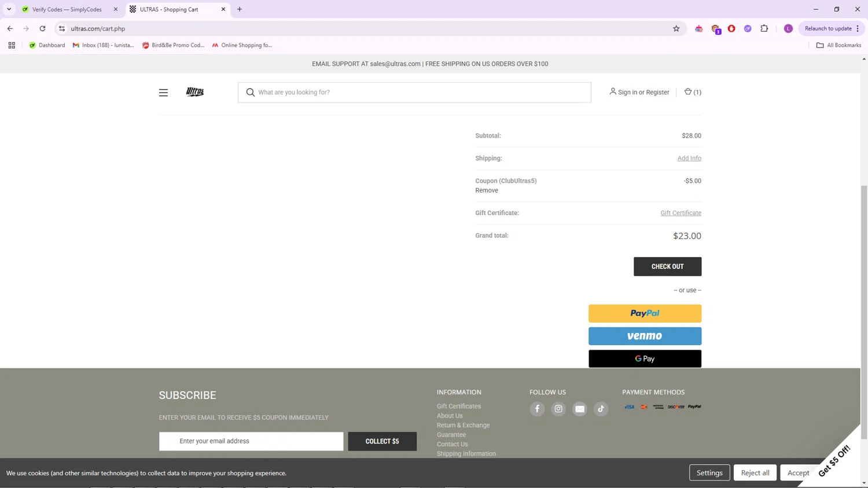Click the purple circular extension icon

click(748, 28)
